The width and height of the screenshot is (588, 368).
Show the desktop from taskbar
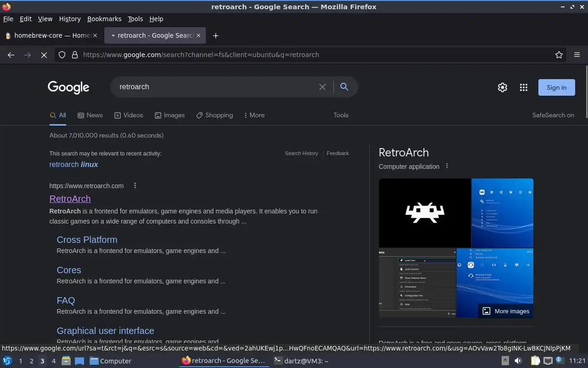coord(79,361)
